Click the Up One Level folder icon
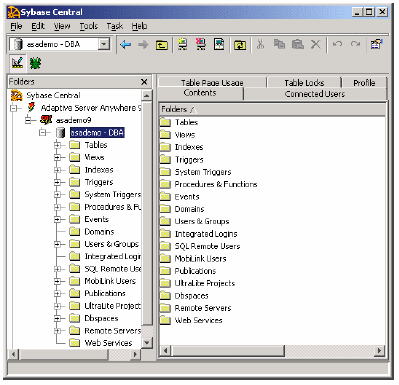 click(x=162, y=45)
